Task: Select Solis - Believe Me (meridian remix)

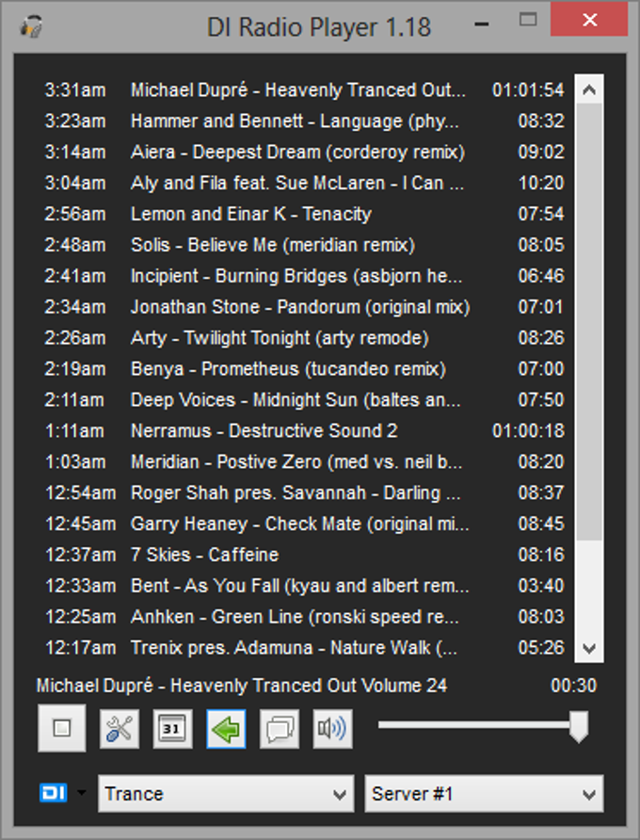Action: (x=304, y=246)
